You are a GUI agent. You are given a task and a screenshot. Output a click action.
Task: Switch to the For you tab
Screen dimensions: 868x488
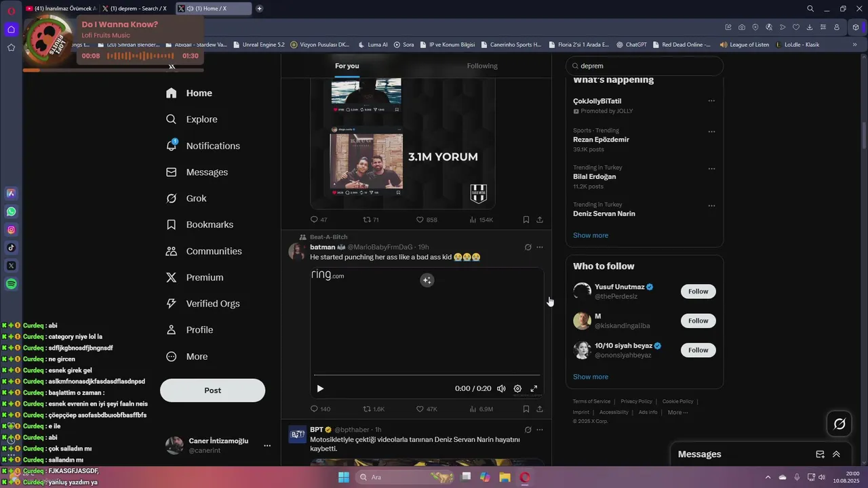[347, 66]
